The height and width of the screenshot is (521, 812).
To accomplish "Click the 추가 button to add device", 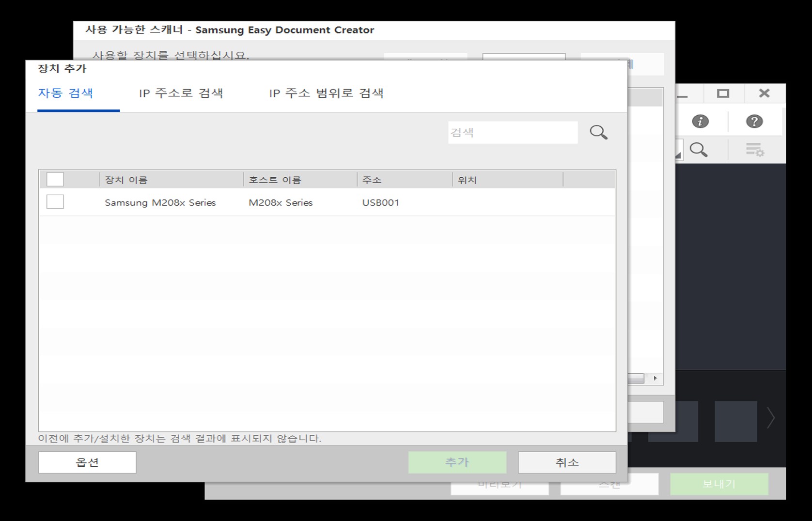I will [457, 462].
